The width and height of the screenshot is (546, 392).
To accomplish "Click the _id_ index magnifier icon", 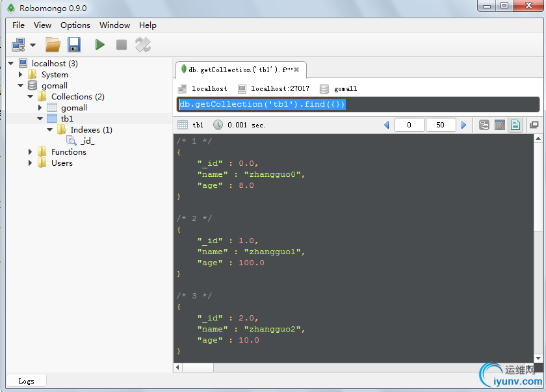I will (71, 140).
